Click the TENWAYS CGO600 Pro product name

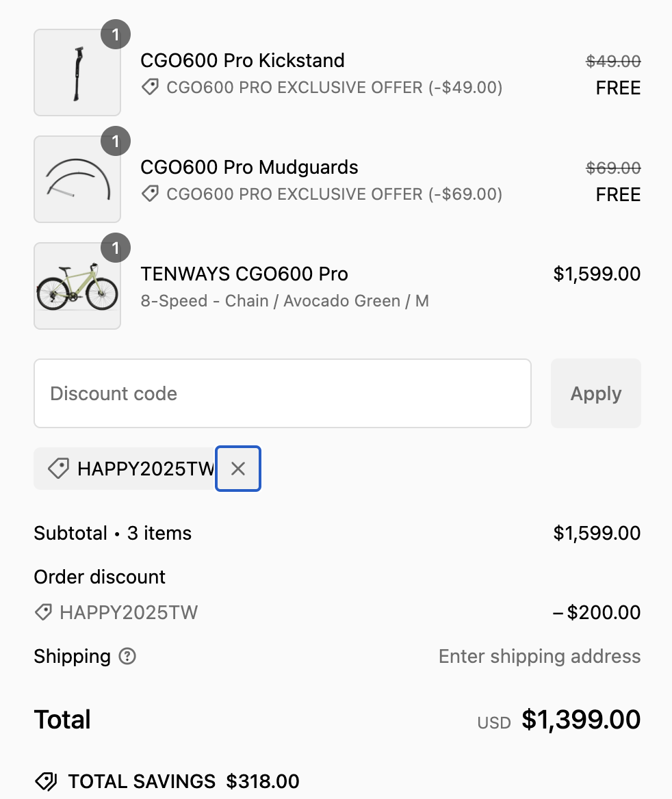244,274
